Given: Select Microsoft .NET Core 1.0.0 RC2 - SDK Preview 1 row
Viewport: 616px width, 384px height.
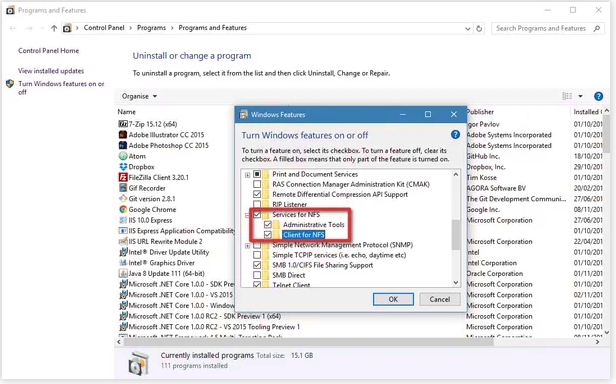Looking at the screenshot, I should (205, 316).
